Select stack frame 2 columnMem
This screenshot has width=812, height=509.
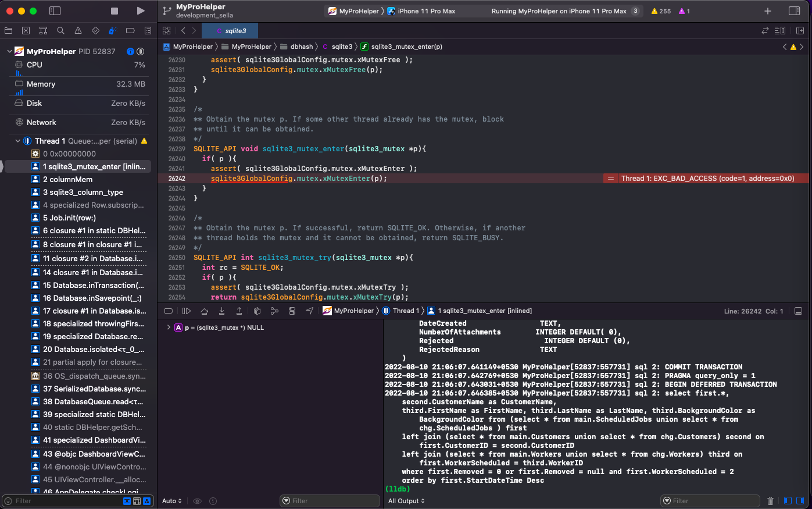78,179
